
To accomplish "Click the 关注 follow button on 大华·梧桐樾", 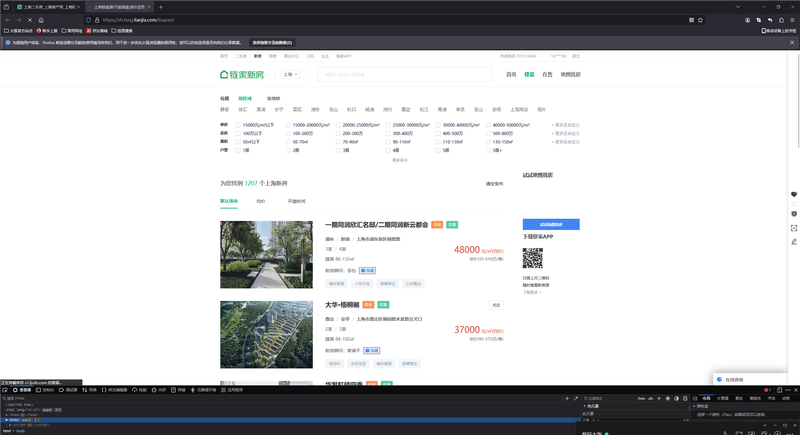I will pos(496,305).
